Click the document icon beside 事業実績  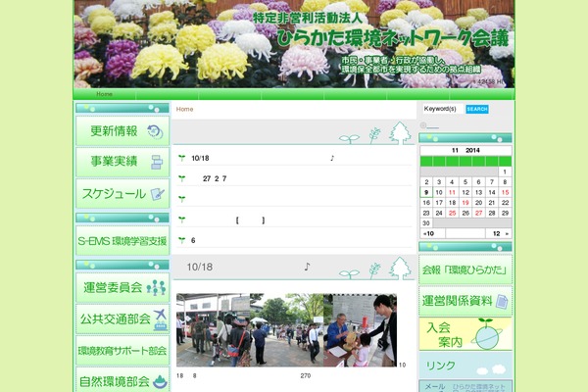pyautogui.click(x=157, y=162)
